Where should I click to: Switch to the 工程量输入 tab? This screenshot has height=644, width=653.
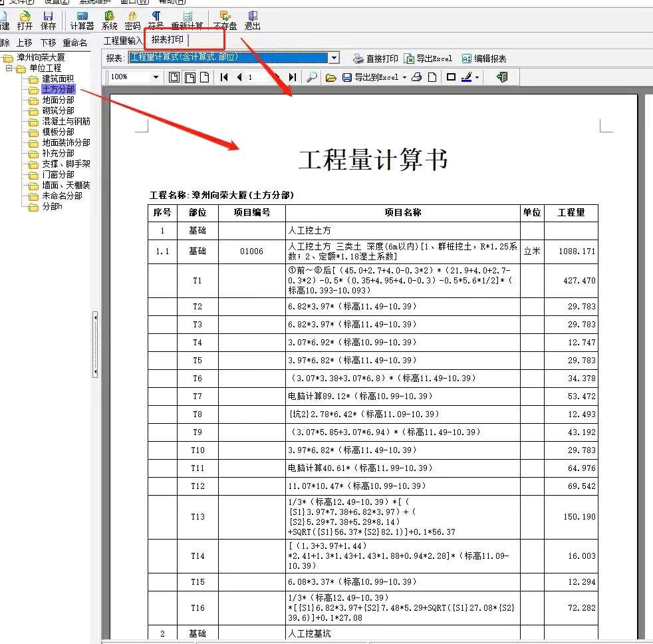[124, 39]
